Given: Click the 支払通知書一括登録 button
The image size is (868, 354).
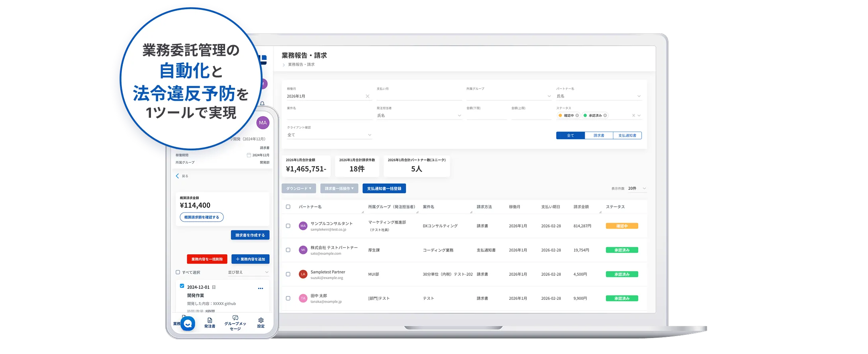Looking at the screenshot, I should (384, 189).
